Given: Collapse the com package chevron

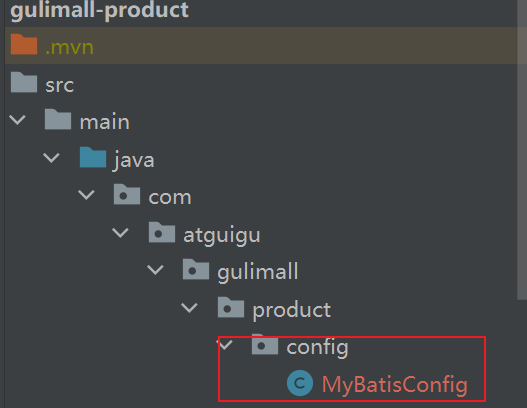Looking at the screenshot, I should [86, 195].
